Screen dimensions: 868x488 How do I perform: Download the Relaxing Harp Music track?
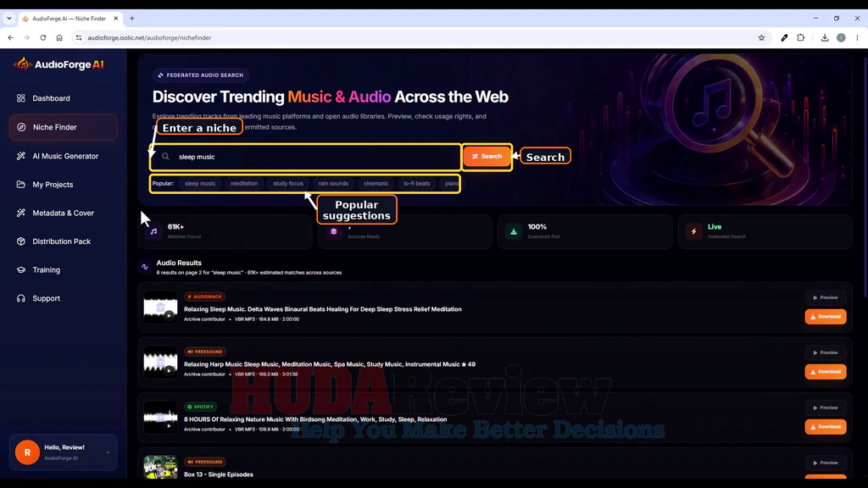pyautogui.click(x=826, y=371)
